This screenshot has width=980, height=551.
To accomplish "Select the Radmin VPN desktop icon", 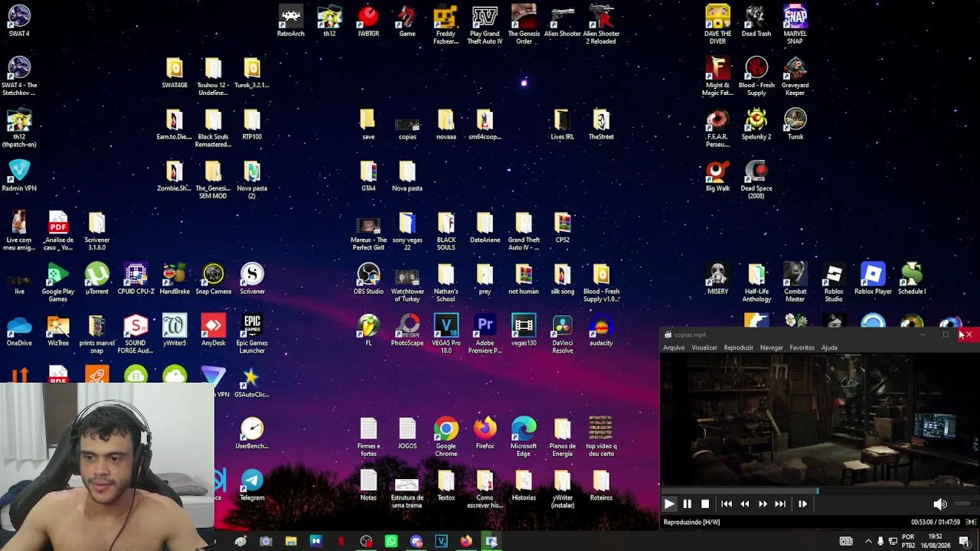I will 19,176.
